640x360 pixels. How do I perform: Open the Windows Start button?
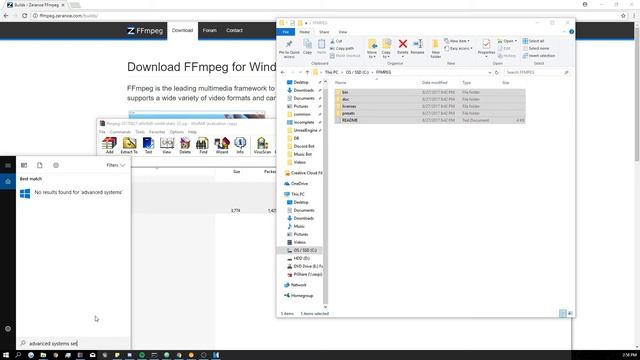[6, 355]
